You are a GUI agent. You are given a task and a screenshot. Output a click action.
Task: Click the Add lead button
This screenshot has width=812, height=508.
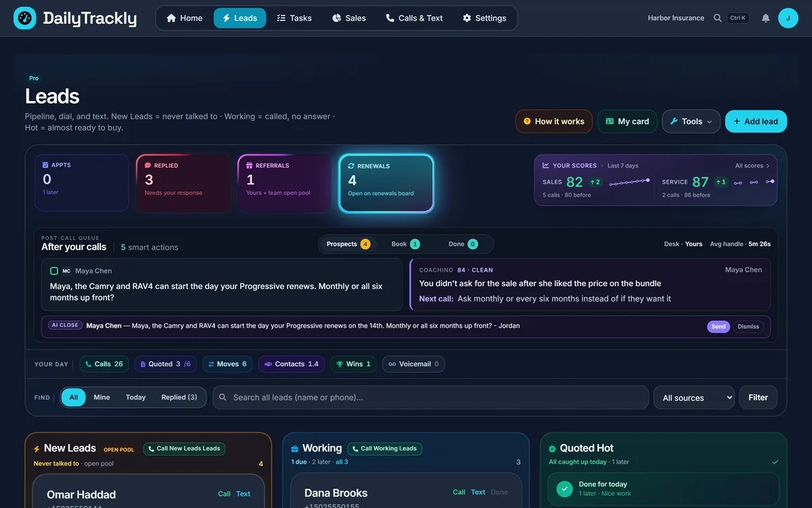pos(756,121)
